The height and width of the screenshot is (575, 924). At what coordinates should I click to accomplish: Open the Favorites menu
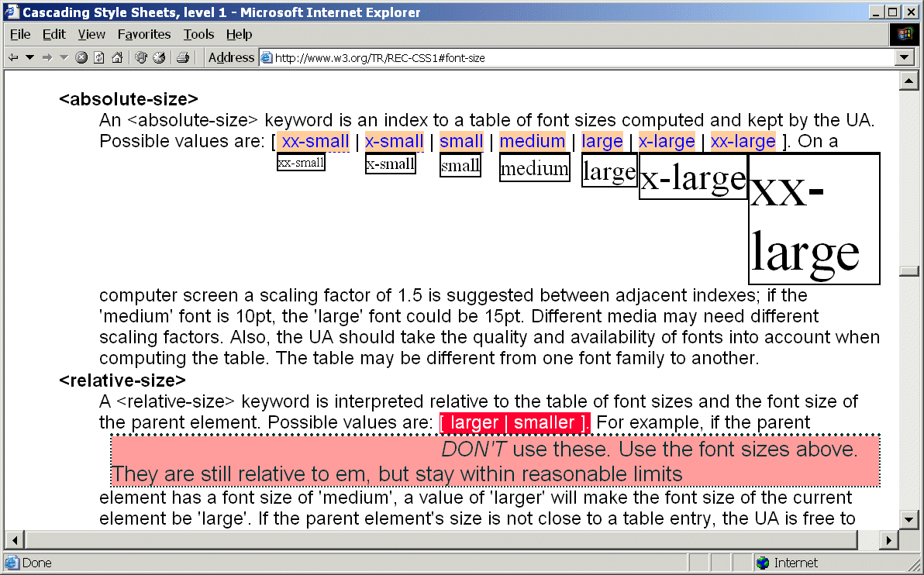tap(144, 34)
